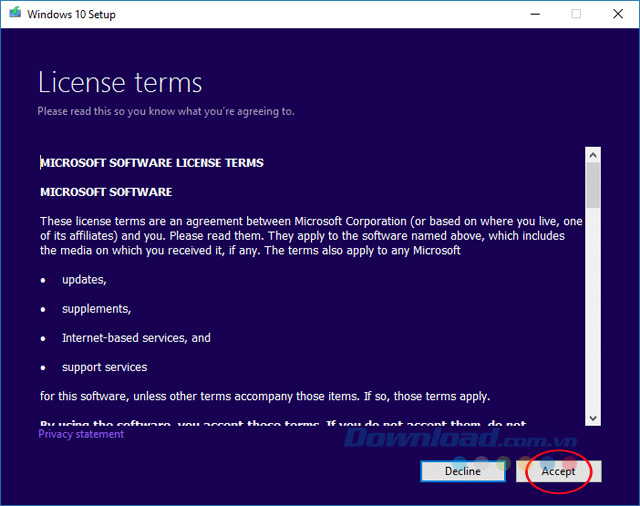Click 'Please read this so you know' subtitle
640x506 pixels.
click(166, 111)
